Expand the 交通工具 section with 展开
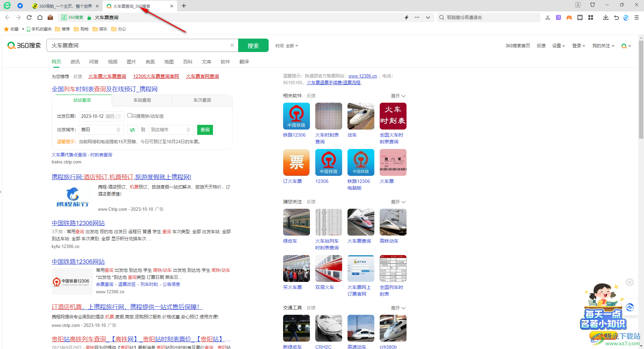This screenshot has height=349, width=644. click(x=398, y=308)
